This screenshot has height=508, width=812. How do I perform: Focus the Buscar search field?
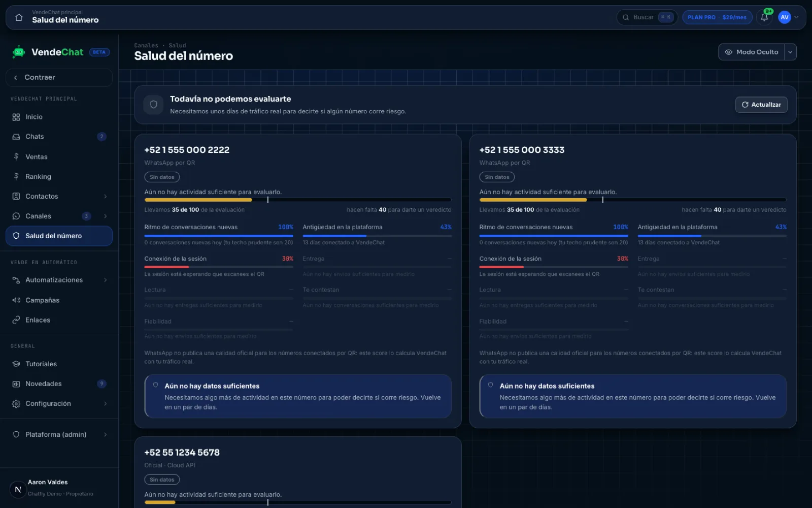tap(647, 17)
